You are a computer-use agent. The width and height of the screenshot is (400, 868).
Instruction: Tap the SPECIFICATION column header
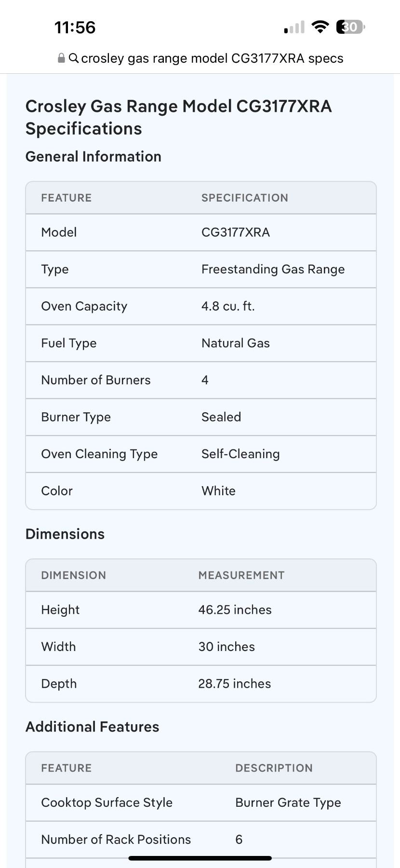tap(245, 198)
